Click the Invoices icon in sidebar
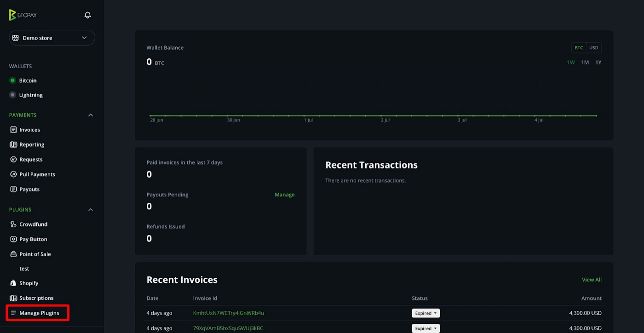Viewport: 644px width, 333px height. tap(13, 129)
